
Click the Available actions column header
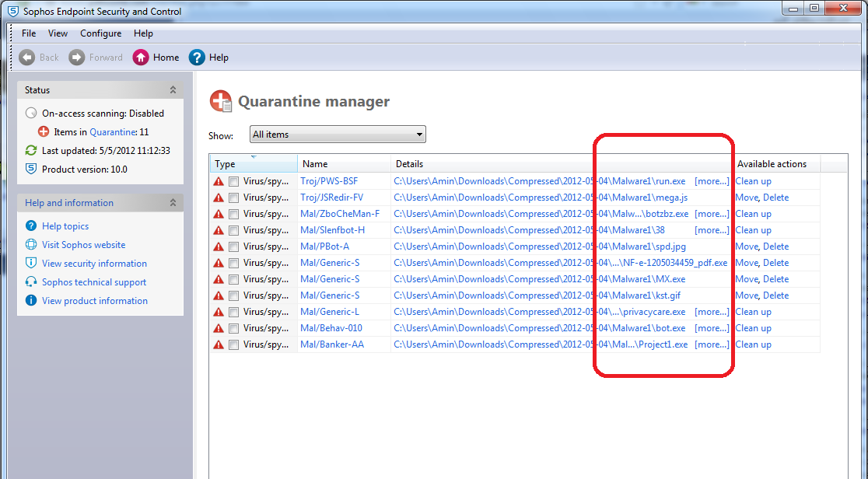pos(776,164)
